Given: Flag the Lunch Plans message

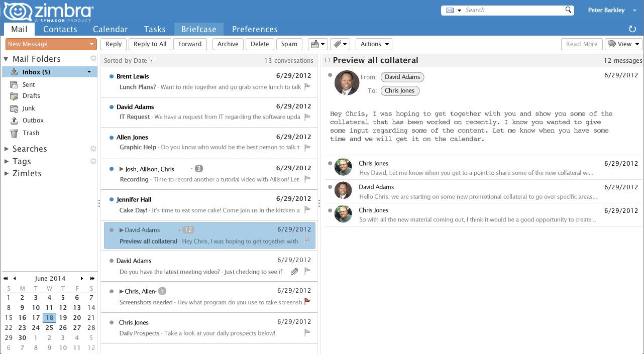Looking at the screenshot, I should tap(307, 86).
